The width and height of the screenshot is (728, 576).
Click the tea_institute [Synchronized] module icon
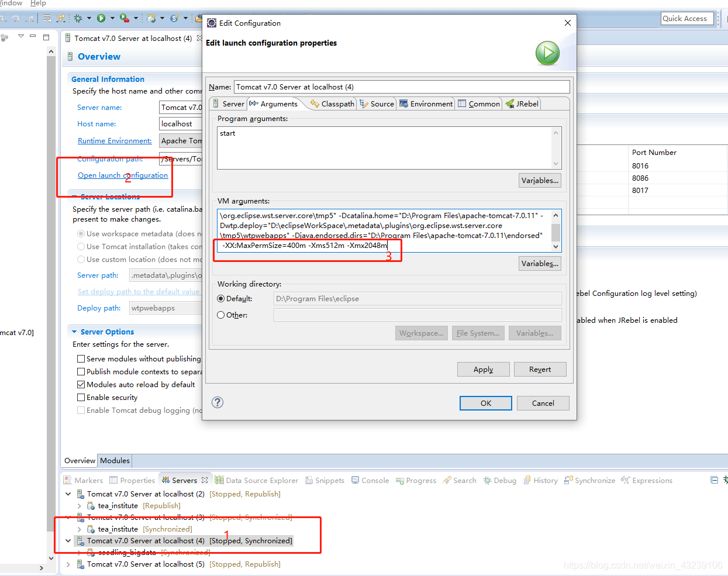pyautogui.click(x=91, y=529)
